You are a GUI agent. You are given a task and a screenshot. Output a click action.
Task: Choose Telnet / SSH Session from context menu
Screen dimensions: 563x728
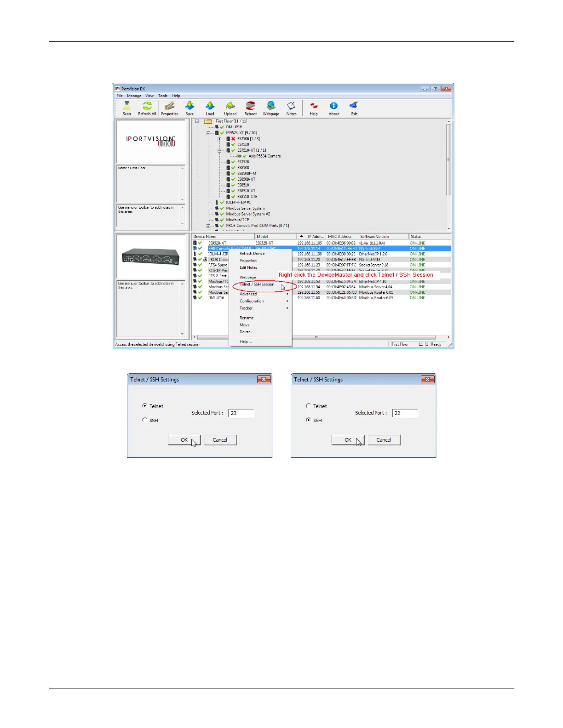click(260, 284)
